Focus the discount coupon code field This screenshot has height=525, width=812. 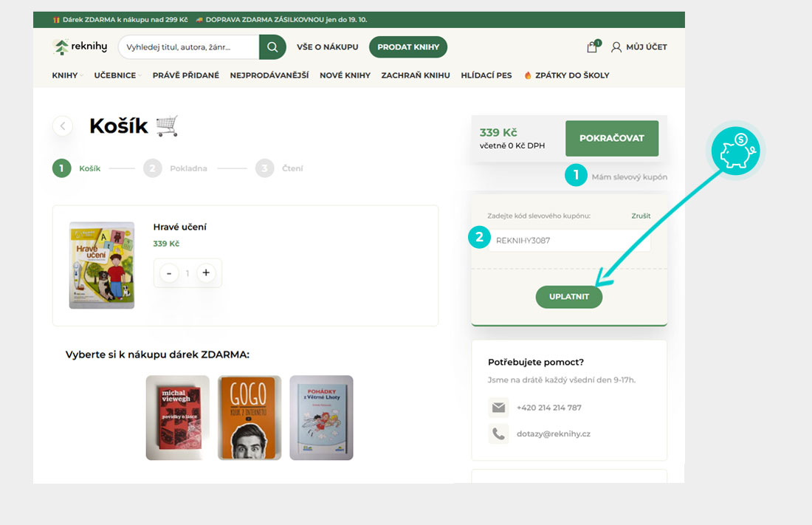568,241
